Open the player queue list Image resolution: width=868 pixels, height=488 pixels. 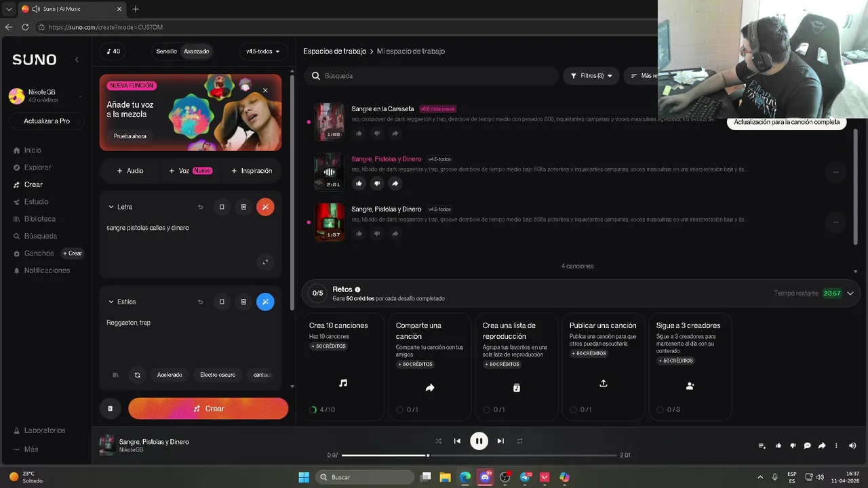762,445
